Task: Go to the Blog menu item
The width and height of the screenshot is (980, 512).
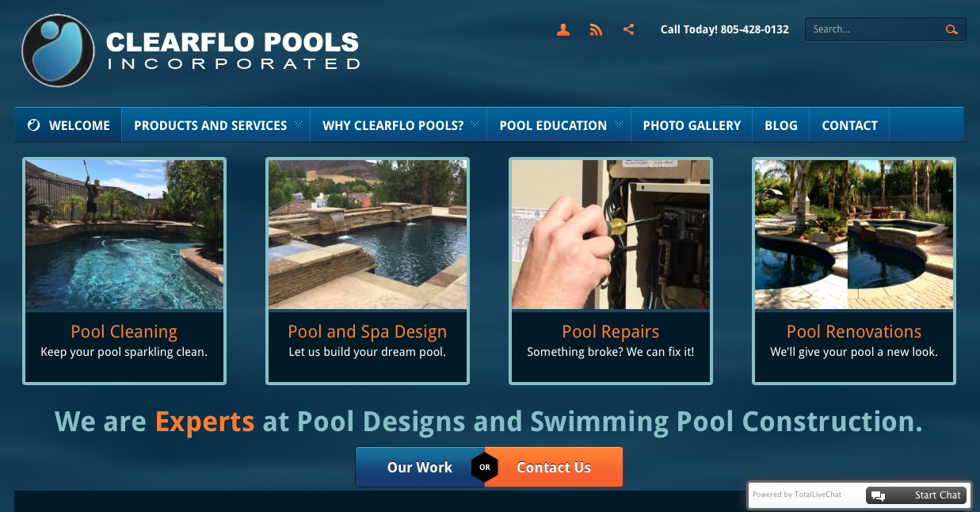Action: coord(781,125)
